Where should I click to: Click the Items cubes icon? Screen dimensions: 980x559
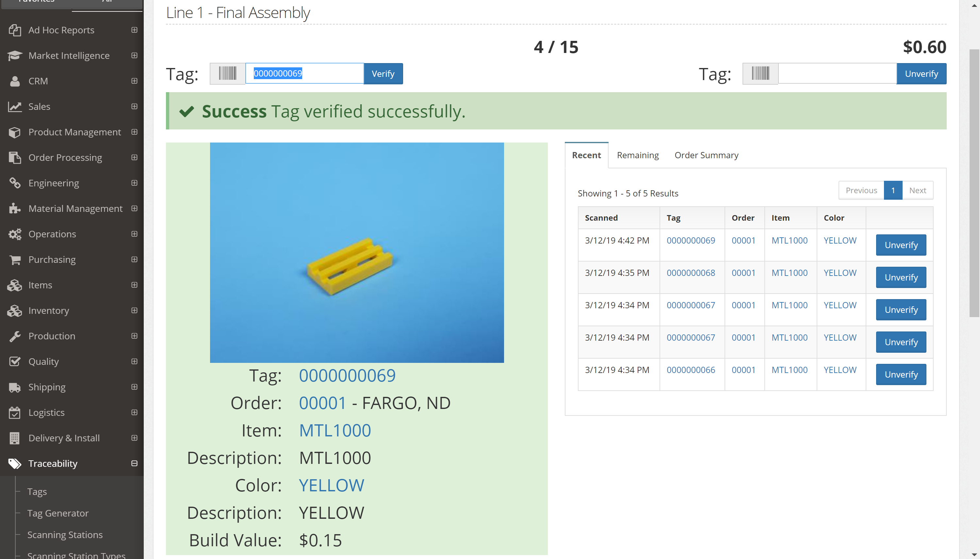pyautogui.click(x=15, y=285)
